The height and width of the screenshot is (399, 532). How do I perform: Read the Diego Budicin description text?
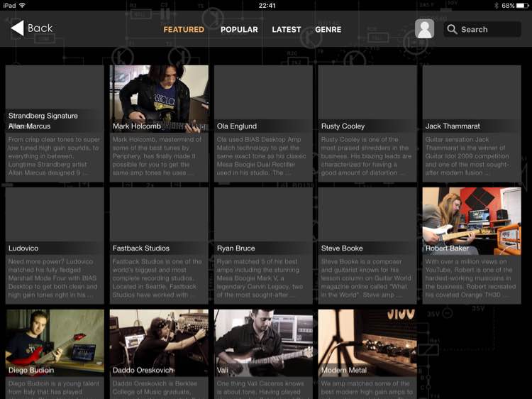point(54,388)
